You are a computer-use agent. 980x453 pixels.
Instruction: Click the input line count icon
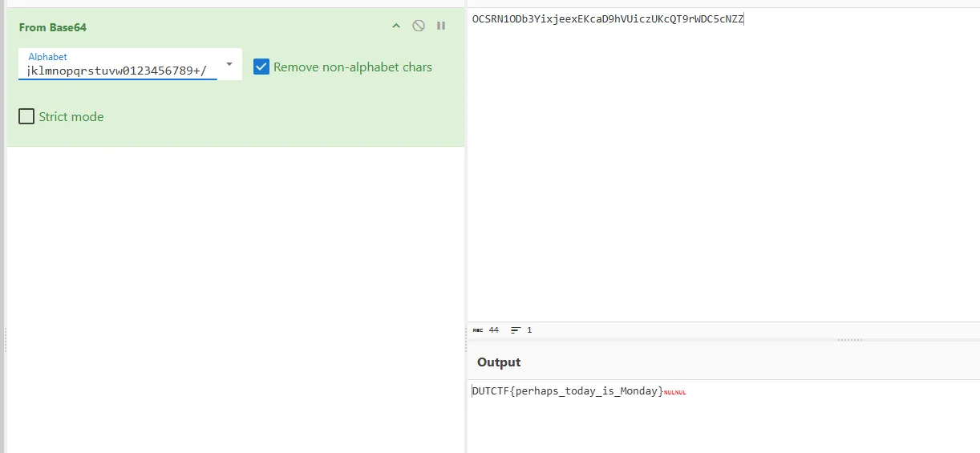click(516, 330)
